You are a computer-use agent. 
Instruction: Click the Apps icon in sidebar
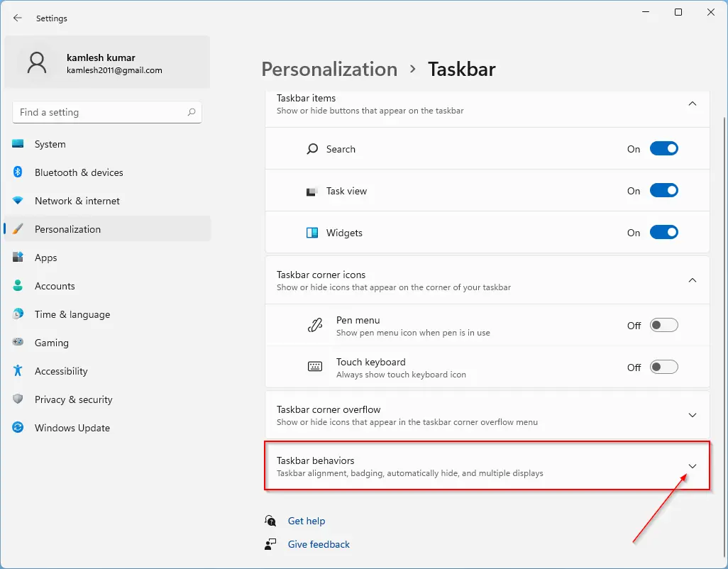(18, 257)
